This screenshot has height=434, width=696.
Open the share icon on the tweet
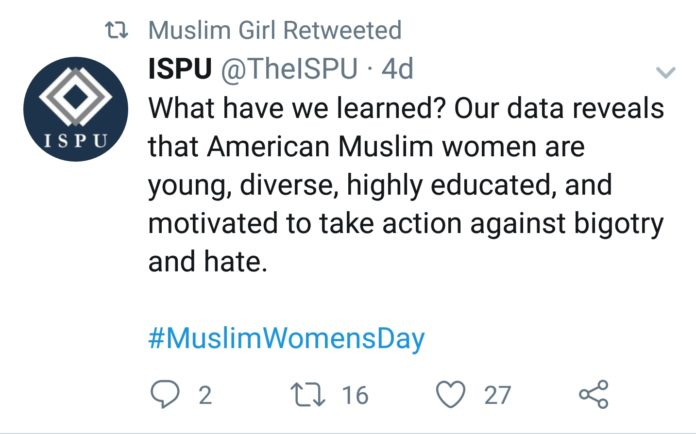pyautogui.click(x=593, y=394)
